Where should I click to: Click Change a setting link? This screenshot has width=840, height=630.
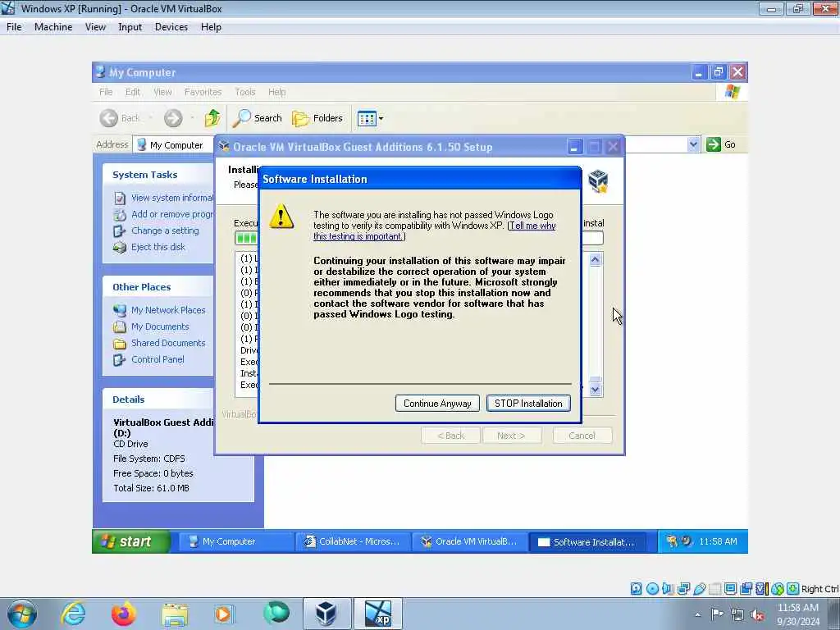[165, 231]
